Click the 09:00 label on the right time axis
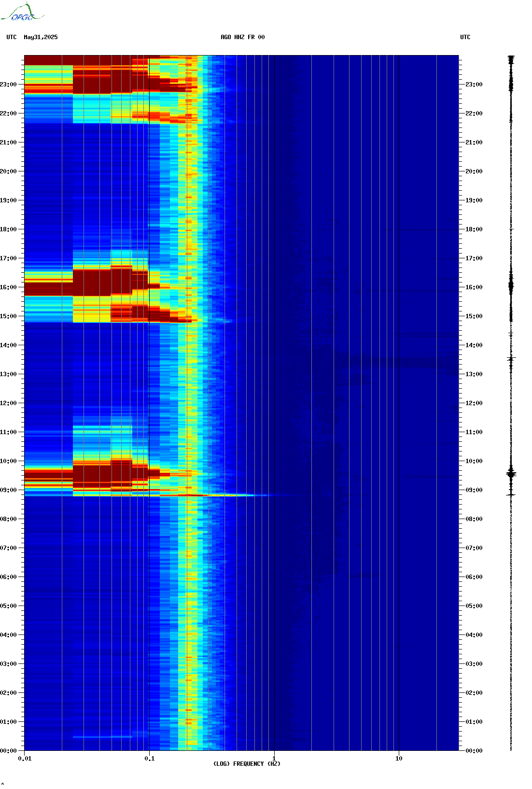Viewport: 532px width, 789px height. 474,490
